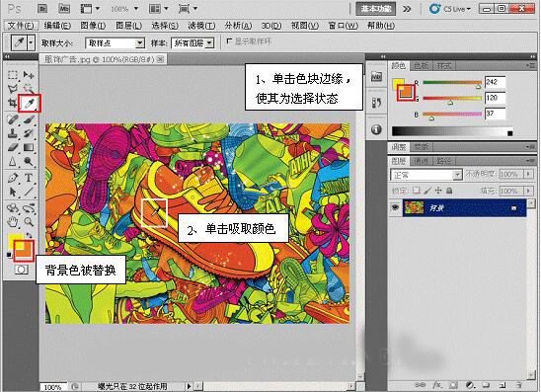Select the Horizontal Type tool
Screen dimensions: 541x392
(x=29, y=178)
